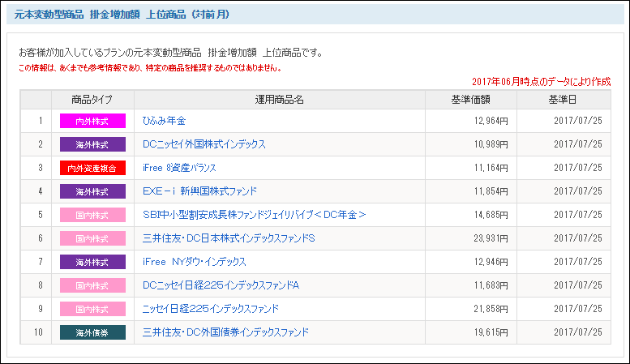Click the 国内株式 badge in row 6
This screenshot has height=364, width=630.
point(92,238)
